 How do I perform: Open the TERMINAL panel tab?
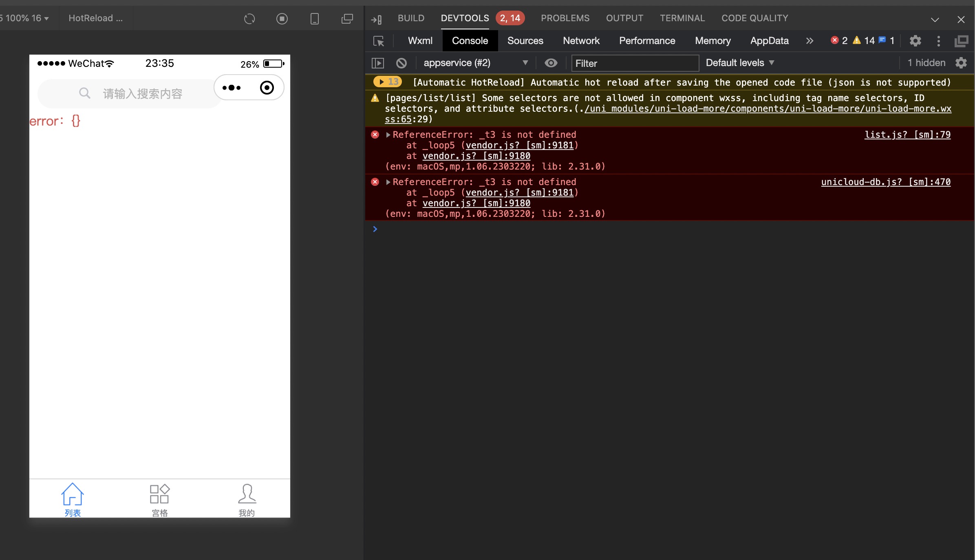[682, 18]
